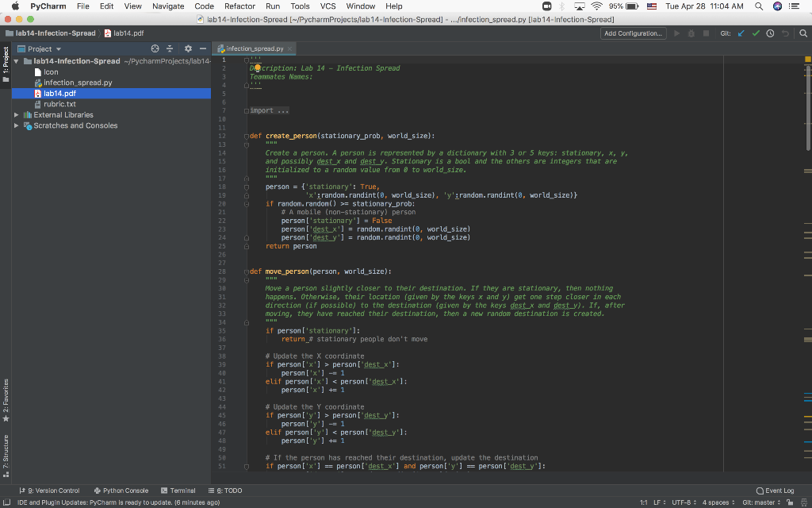The image size is (812, 508).
Task: Toggle the 1: Project side tool window
Action: (x=6, y=62)
